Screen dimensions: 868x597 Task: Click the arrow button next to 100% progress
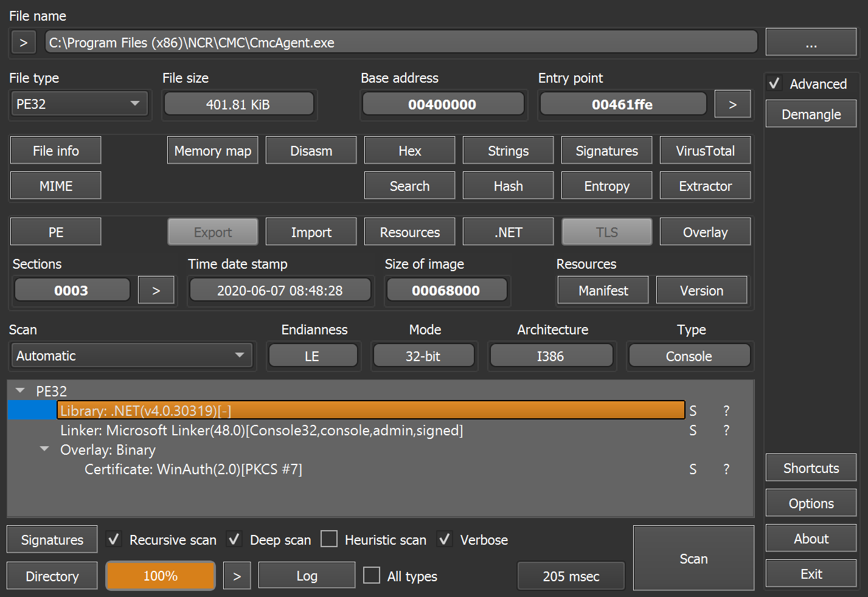point(237,576)
